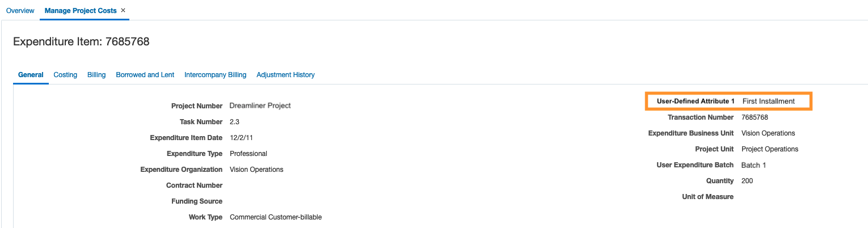The width and height of the screenshot is (868, 228).
Task: Open the Costing sub-tab
Action: click(x=65, y=75)
